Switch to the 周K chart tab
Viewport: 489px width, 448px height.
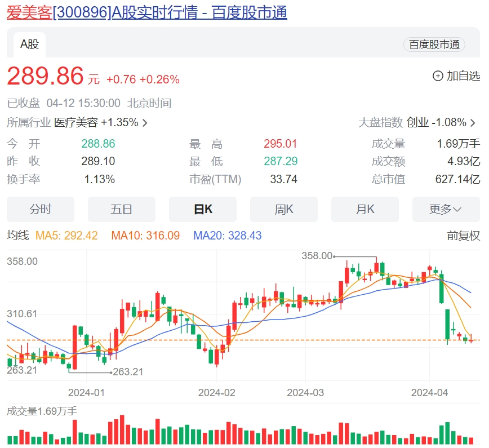(x=284, y=209)
